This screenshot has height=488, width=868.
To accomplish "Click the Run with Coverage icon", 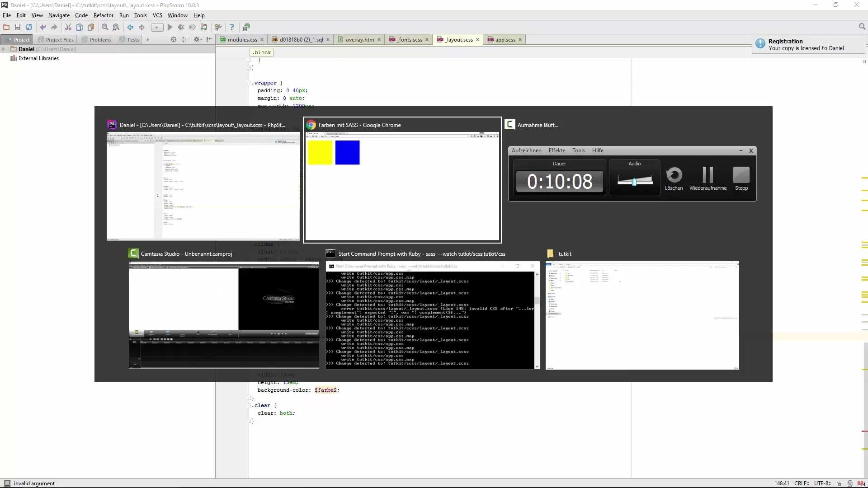I will point(193,27).
